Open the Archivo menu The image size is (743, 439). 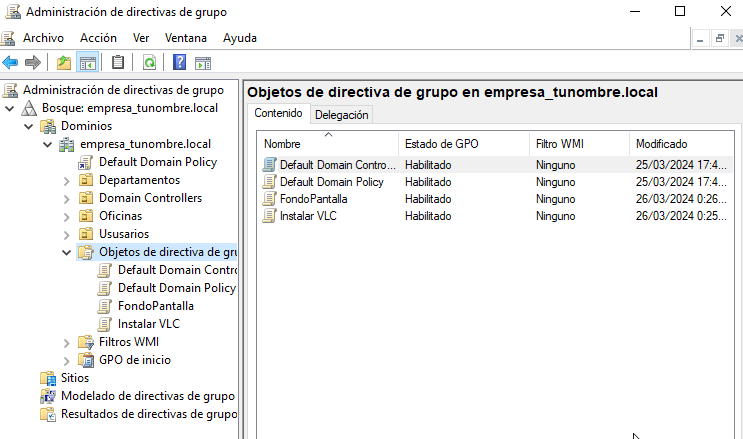[43, 38]
